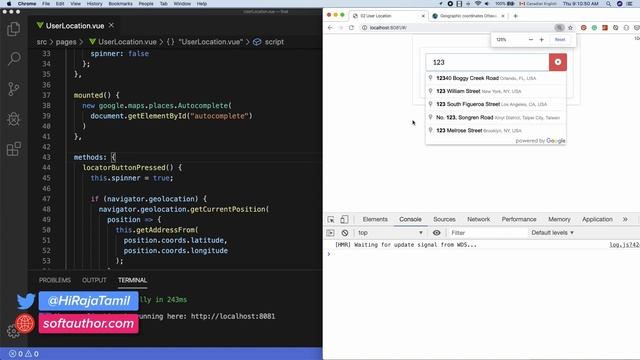Open the Extensions view
The image size is (640, 360).
click(x=14, y=149)
